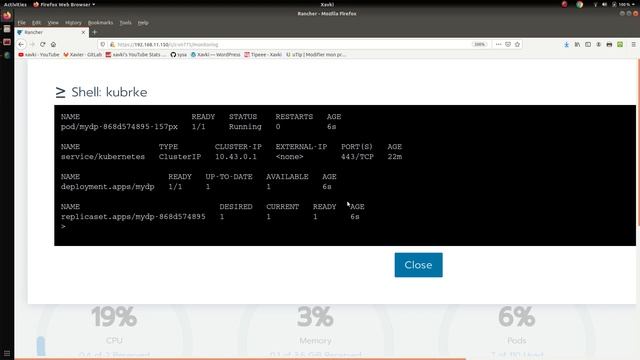Click service/kubernetes text in terminal

(103, 157)
